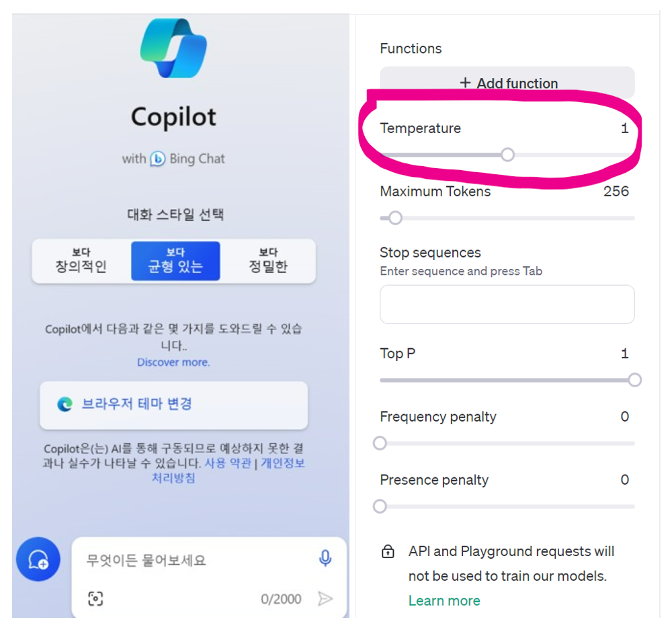Click the image capture icon in chat box
The height and width of the screenshot is (632, 672).
pyautogui.click(x=95, y=598)
